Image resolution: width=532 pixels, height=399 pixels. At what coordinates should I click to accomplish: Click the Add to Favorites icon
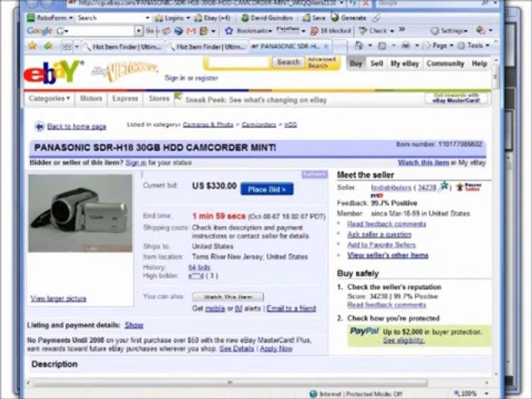(x=48, y=45)
